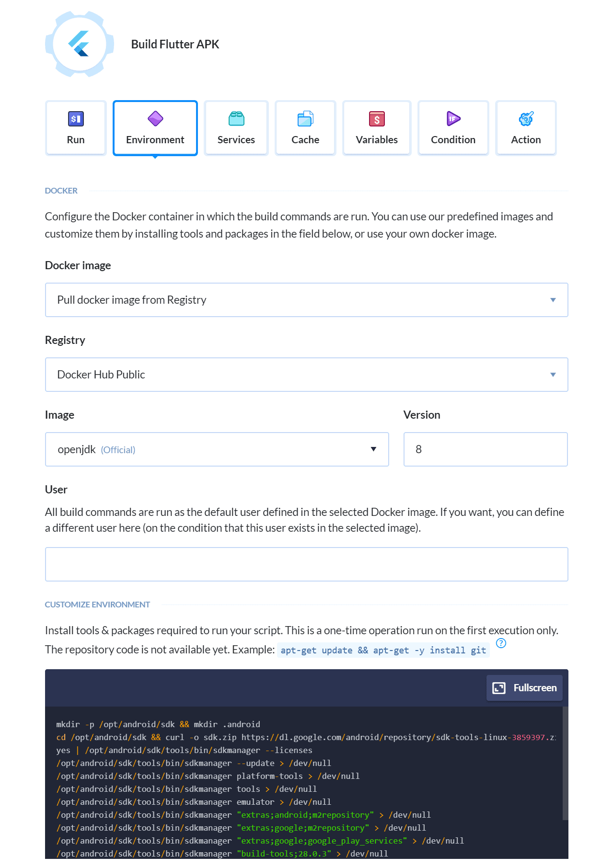Switch to the Variables tab
The image size is (613, 868).
377,128
